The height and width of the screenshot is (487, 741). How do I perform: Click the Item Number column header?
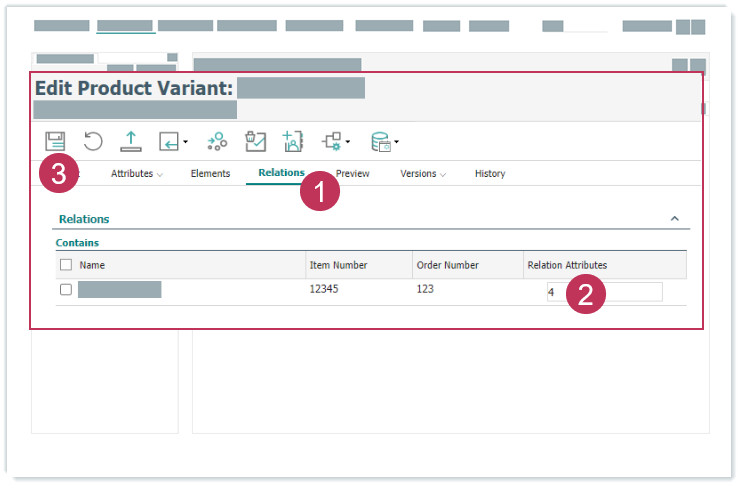pos(339,265)
